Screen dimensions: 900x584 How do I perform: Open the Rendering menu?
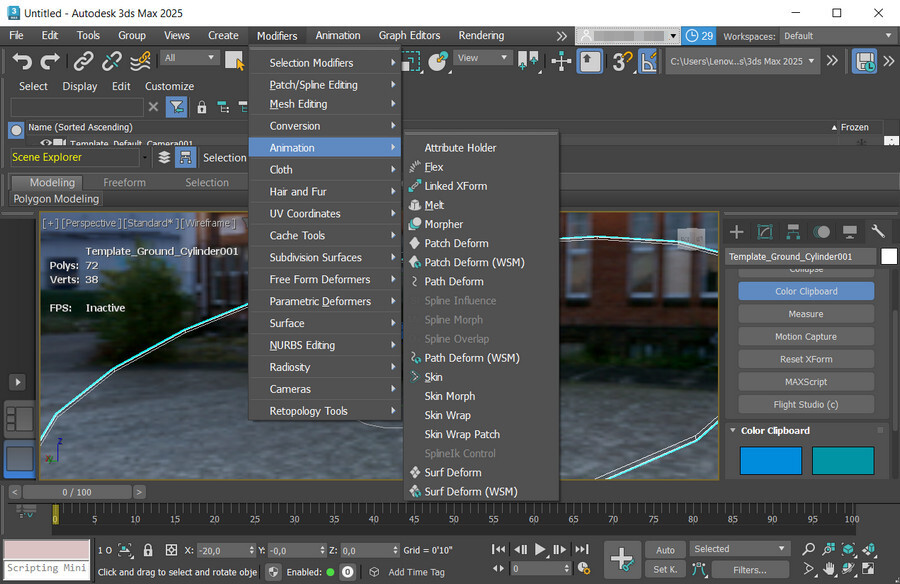[x=481, y=36]
